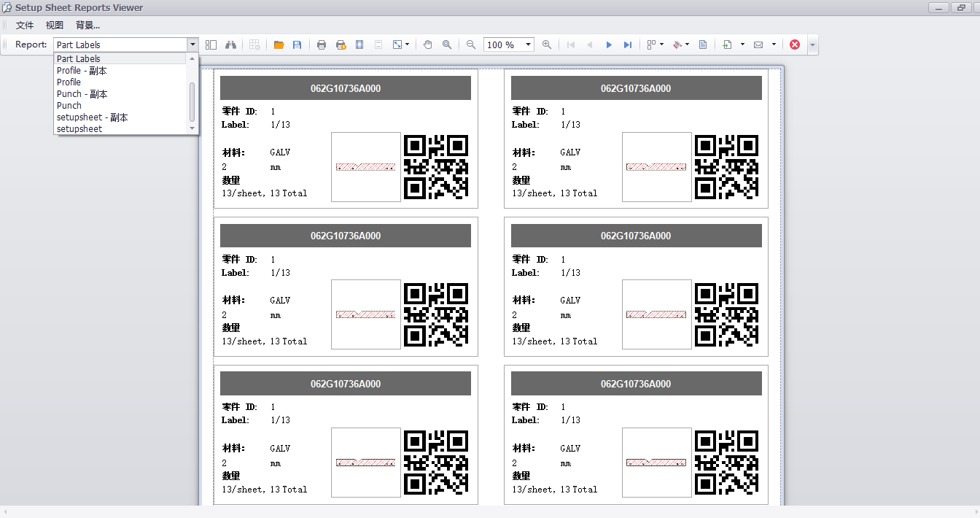Click the watermark icon
The height and width of the screenshot is (518, 980).
703,45
